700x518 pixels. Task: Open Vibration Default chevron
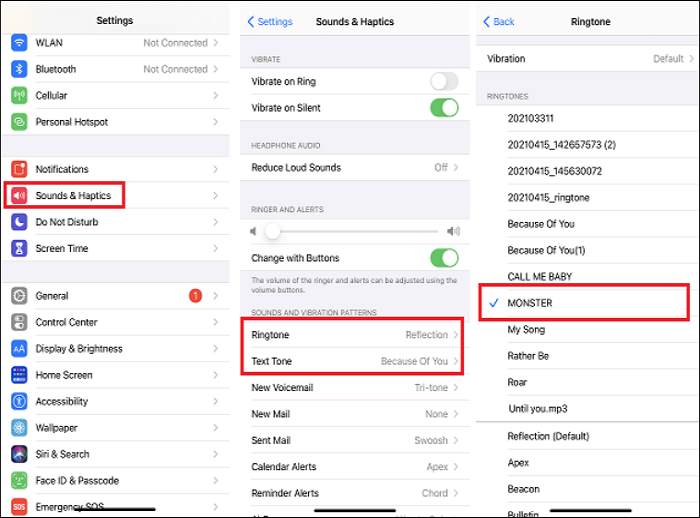pos(691,58)
